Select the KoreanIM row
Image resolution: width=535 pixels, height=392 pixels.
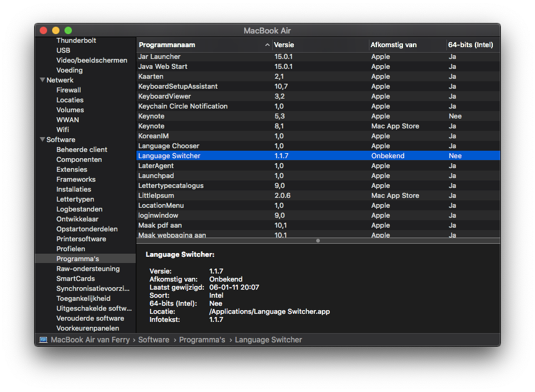(x=319, y=136)
